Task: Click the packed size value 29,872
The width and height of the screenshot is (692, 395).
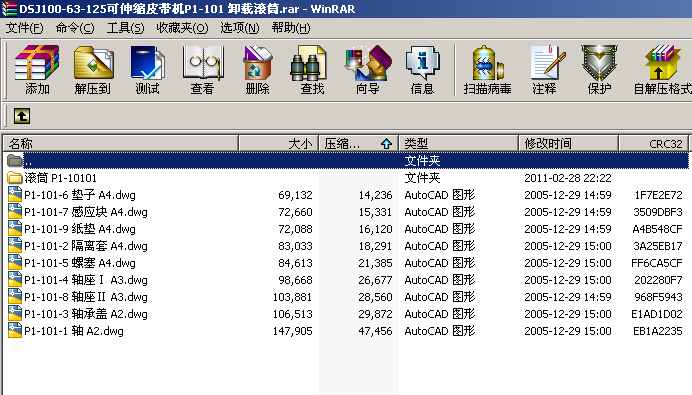Action: (375, 314)
